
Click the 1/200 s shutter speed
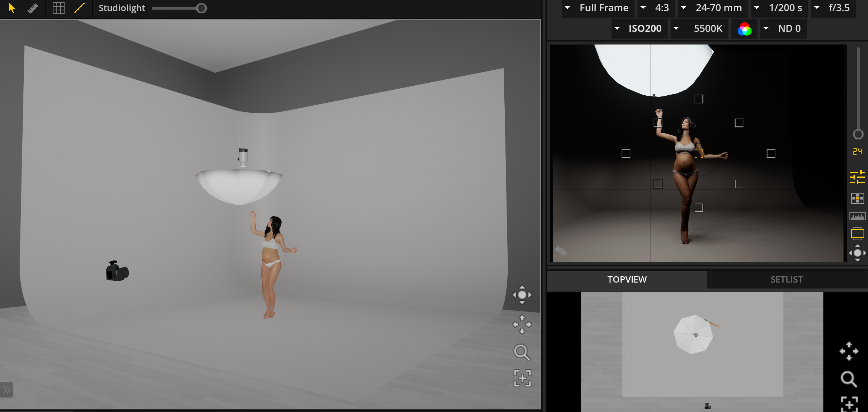pyautogui.click(x=785, y=8)
